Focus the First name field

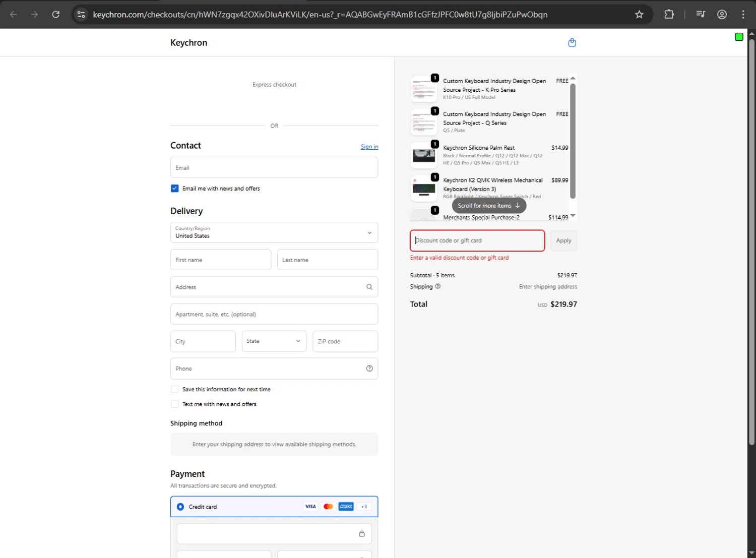click(x=221, y=260)
